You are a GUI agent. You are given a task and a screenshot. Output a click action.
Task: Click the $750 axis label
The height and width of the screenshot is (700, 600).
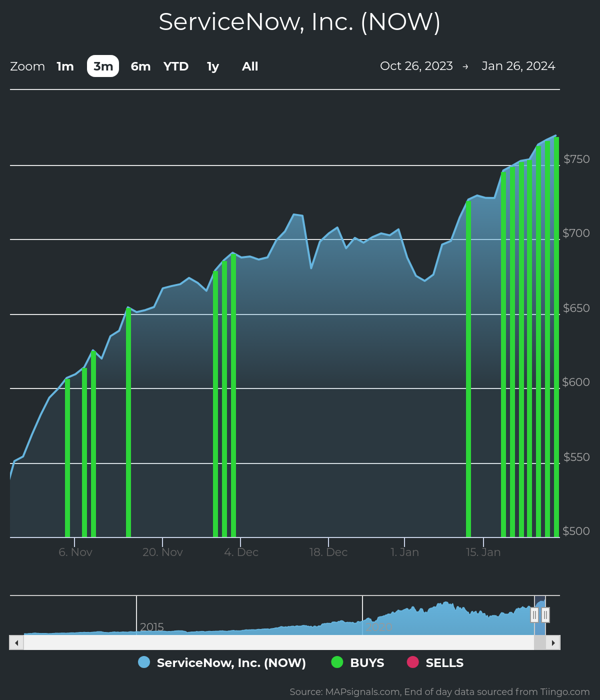click(x=576, y=159)
